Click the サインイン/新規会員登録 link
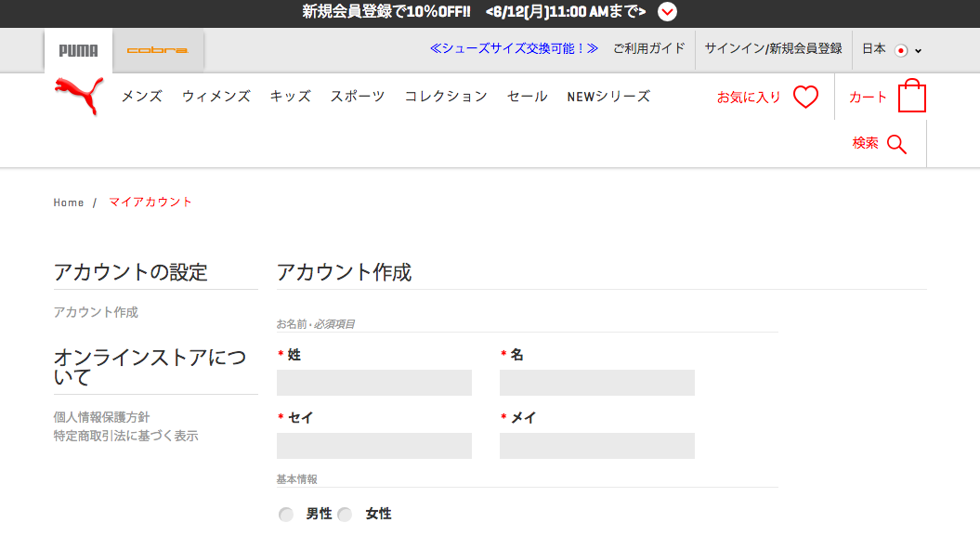 (773, 48)
